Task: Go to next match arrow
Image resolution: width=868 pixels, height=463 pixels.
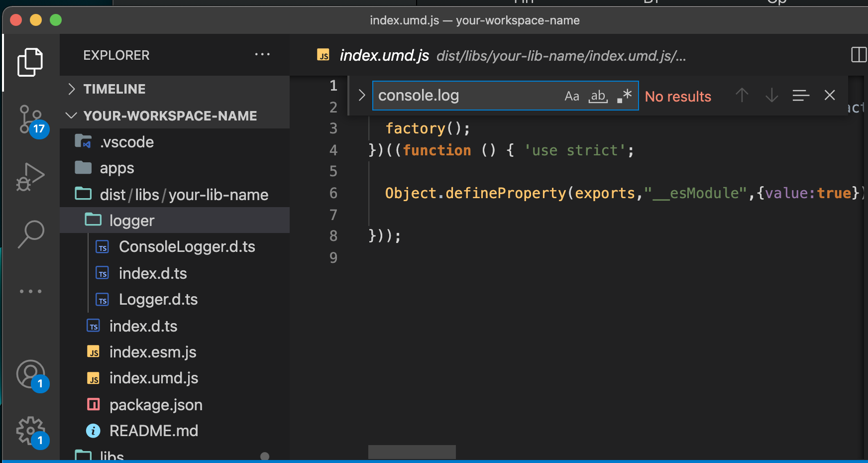Action: (771, 95)
